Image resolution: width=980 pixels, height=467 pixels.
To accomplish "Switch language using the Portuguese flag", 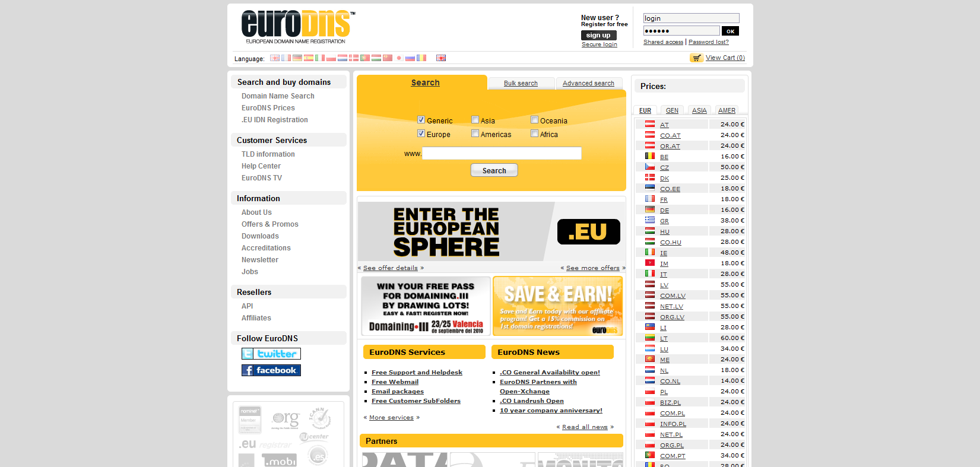I will coord(365,58).
